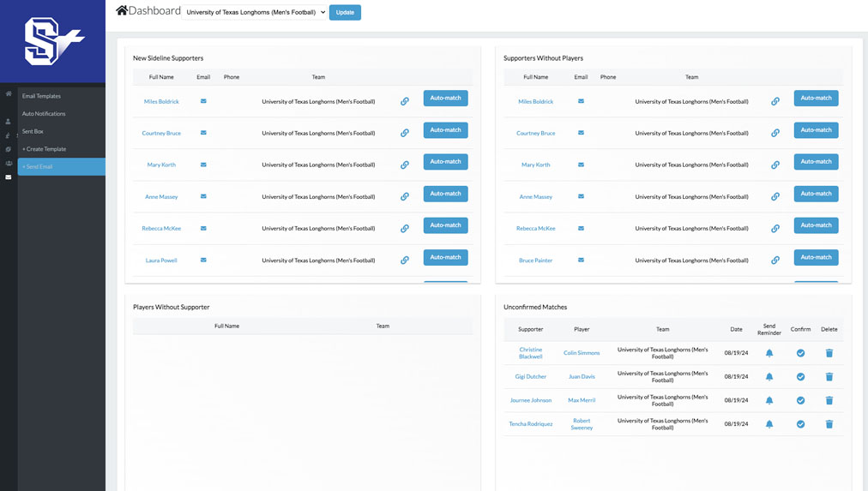Image resolution: width=868 pixels, height=491 pixels.
Task: Choose Create Template in sidebar menu
Action: [x=44, y=149]
